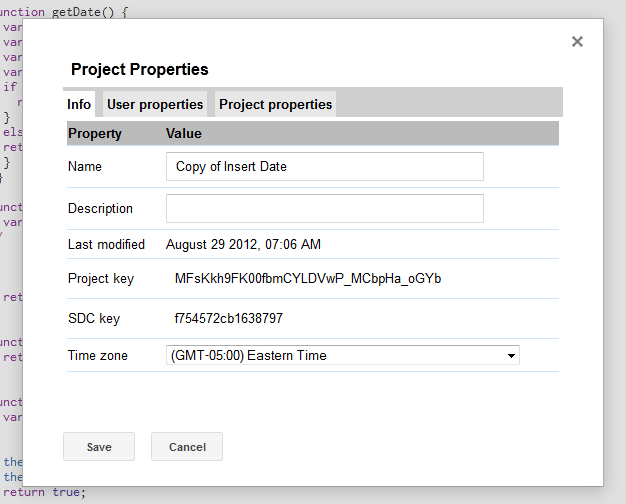
Task: Click the Project key row label
Action: click(x=101, y=279)
